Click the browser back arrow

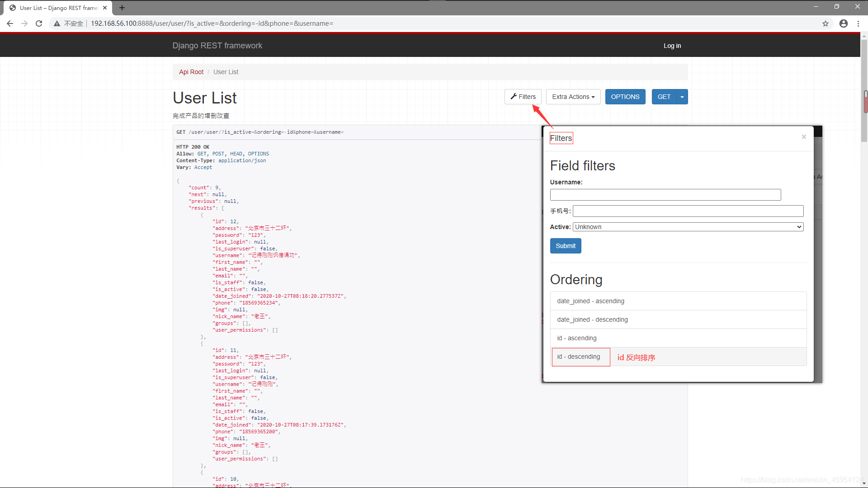(10, 23)
